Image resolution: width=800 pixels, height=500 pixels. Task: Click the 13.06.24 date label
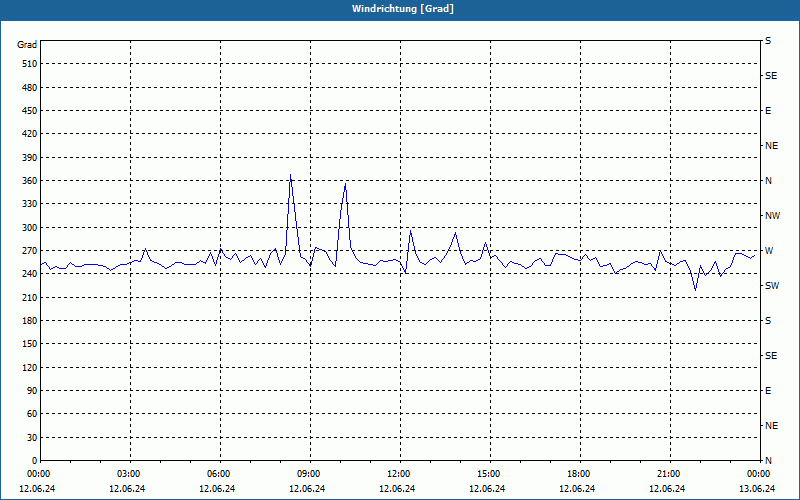click(757, 489)
